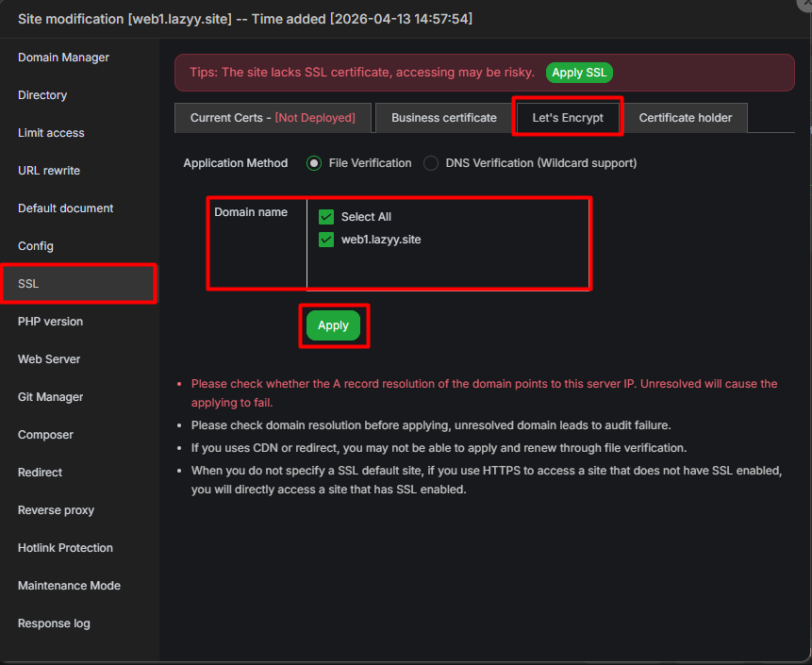Click the green Apply button below domain list
This screenshot has height=665, width=812.
[333, 325]
